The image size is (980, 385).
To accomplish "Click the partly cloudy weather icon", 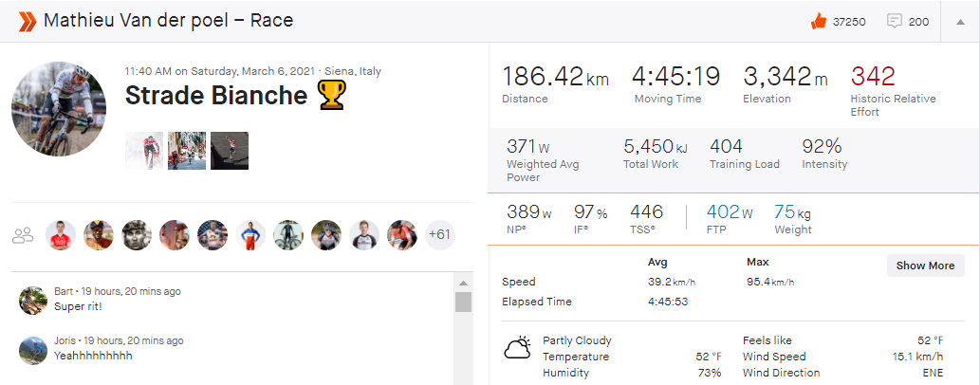I will (517, 348).
